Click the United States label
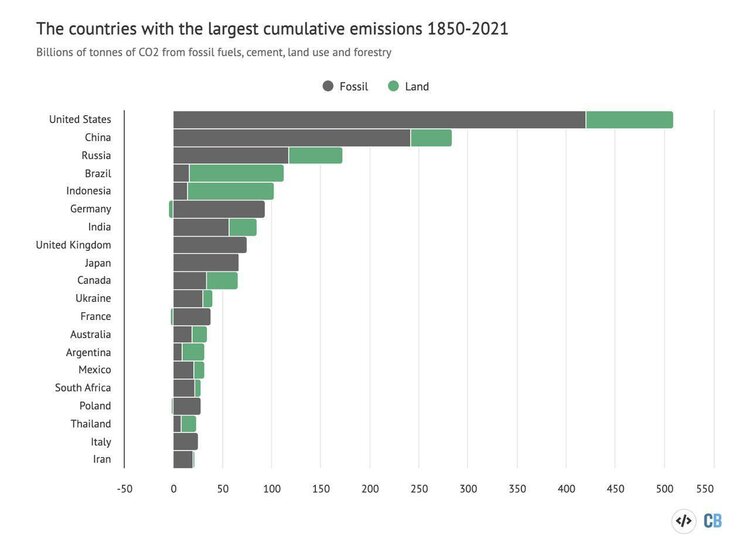This screenshot has height=545, width=750. pyautogui.click(x=80, y=119)
